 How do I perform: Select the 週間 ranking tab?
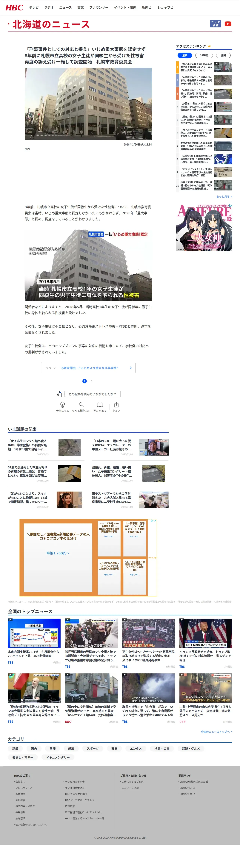(x=223, y=55)
